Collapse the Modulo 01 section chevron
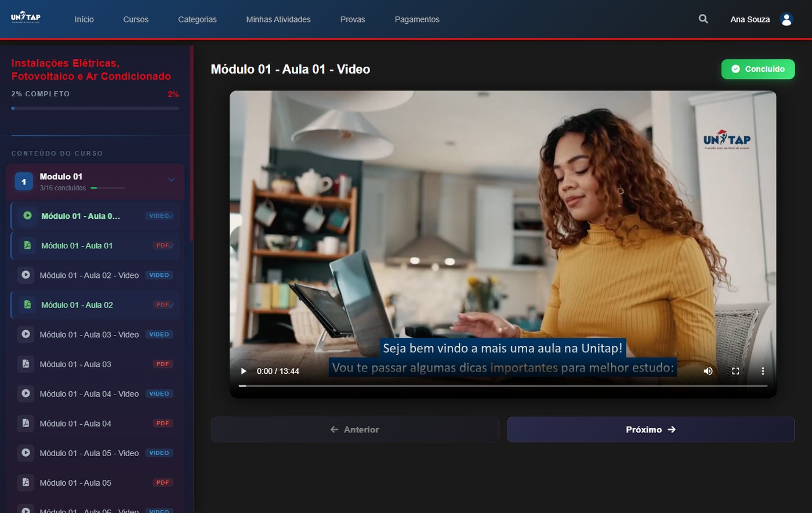Image resolution: width=812 pixels, height=513 pixels. tap(171, 180)
